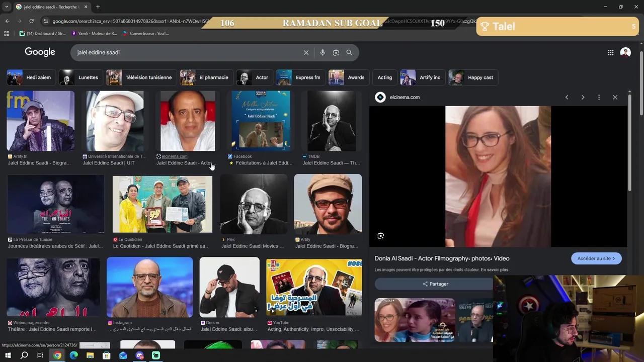The image size is (644, 362).
Task: Open Facebook Félicitations result thumbnail
Action: (x=261, y=121)
